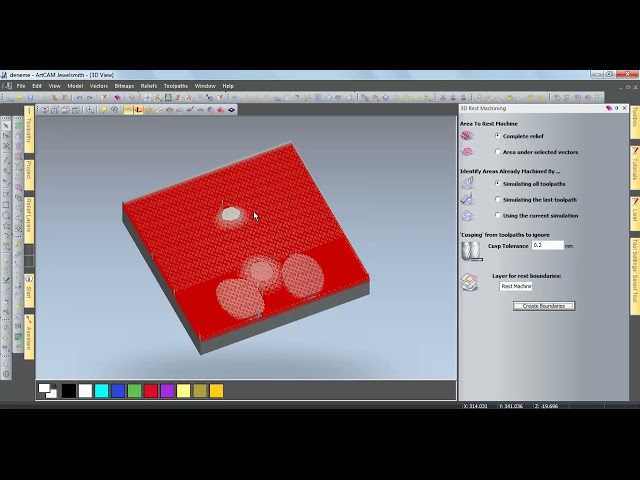Toggle the highlighted orange icon beside origin
This screenshot has width=640, height=480.
128,109
